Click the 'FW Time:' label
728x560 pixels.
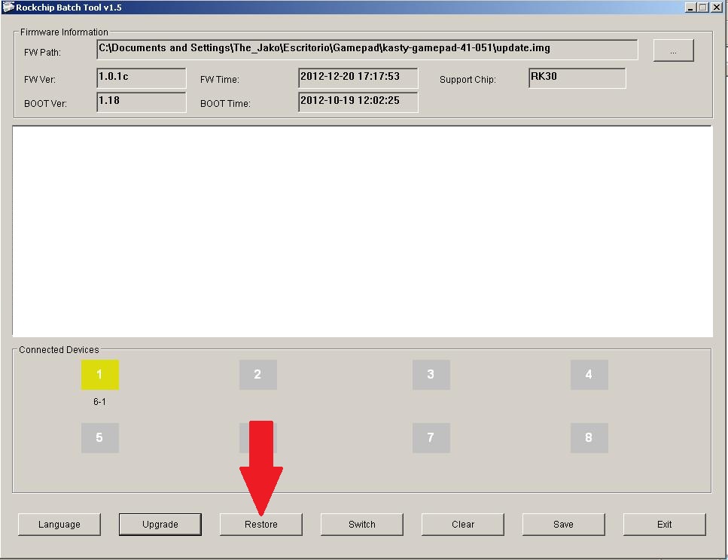220,79
